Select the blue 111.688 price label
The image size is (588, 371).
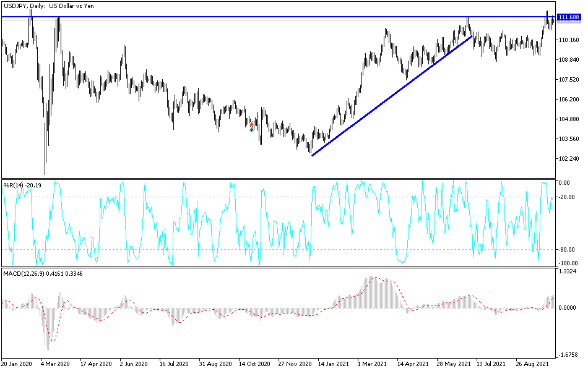click(569, 17)
